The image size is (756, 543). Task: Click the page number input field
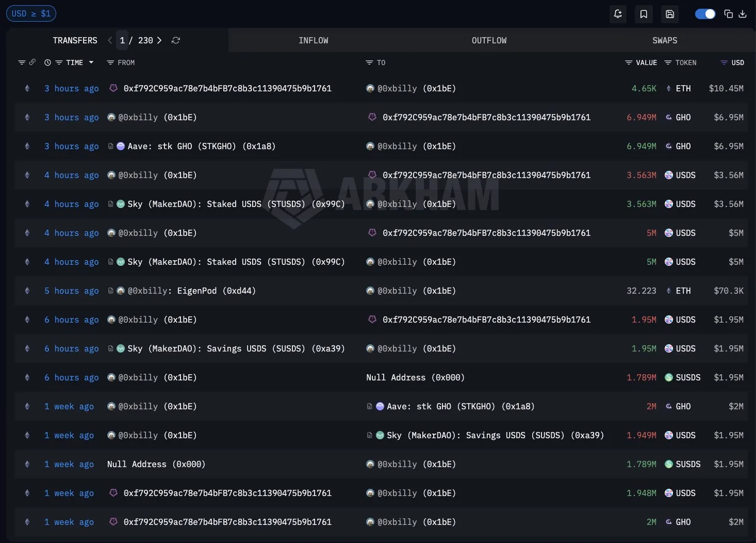(x=122, y=40)
